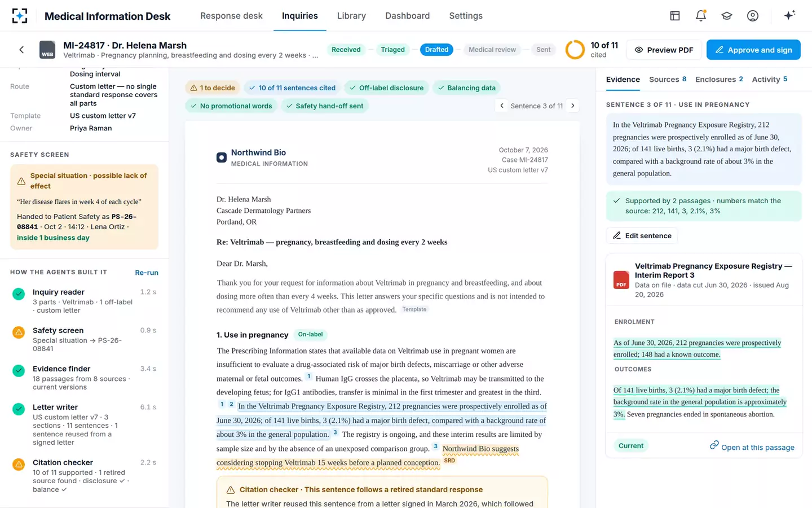Toggle the Off-label disclosure check chip

click(386, 88)
